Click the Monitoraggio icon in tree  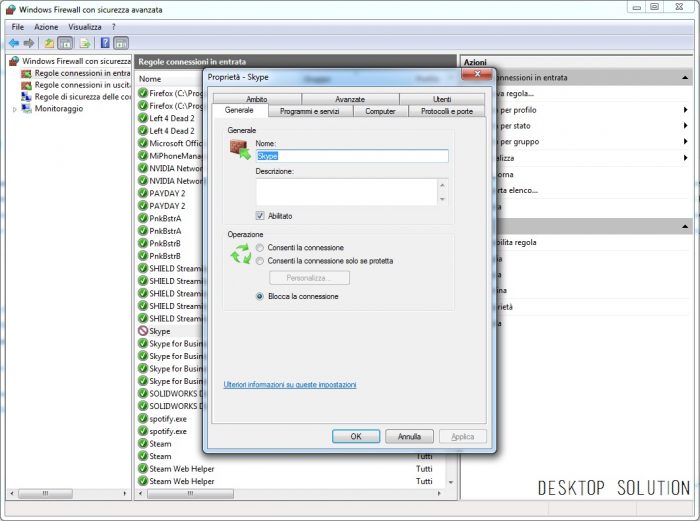(26, 108)
